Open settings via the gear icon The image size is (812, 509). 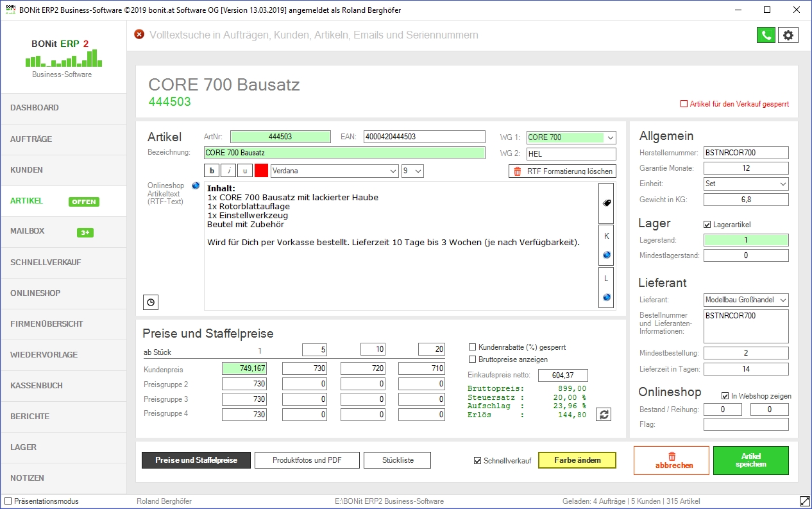tap(788, 35)
